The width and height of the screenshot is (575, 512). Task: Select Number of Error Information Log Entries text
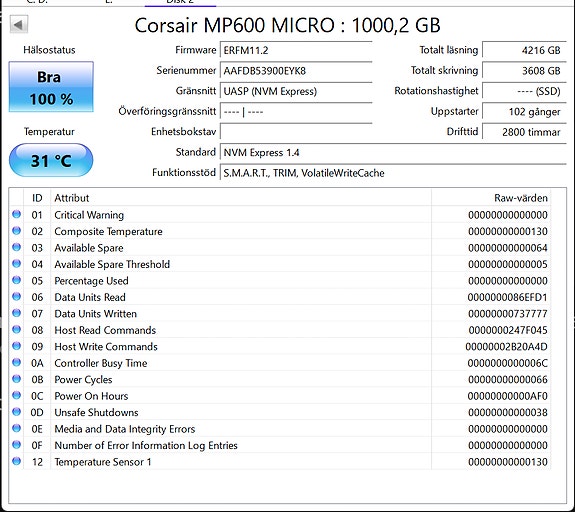(x=146, y=445)
